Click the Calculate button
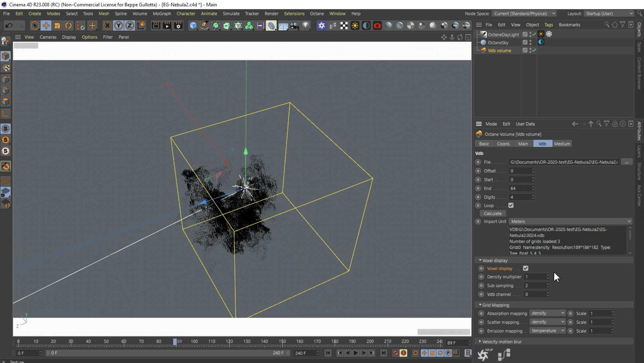 tap(493, 214)
